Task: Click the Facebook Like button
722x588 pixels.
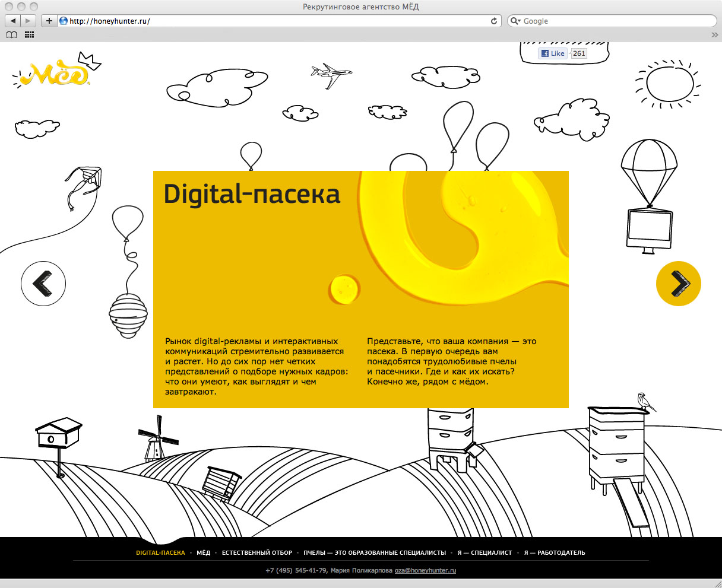Action: (x=552, y=53)
